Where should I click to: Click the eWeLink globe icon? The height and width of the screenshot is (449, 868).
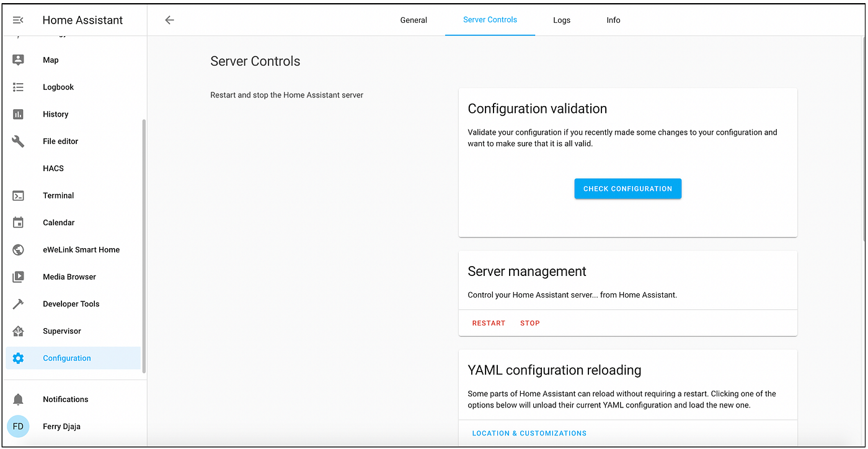click(x=18, y=250)
